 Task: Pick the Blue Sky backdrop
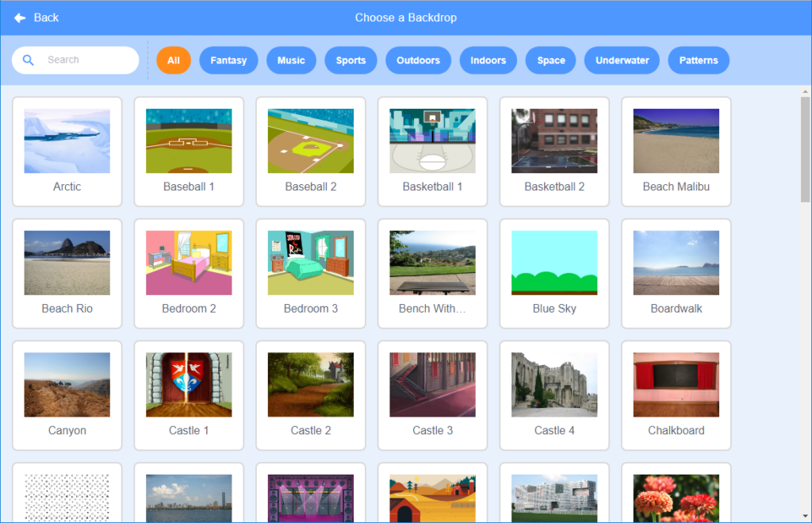pyautogui.click(x=554, y=273)
